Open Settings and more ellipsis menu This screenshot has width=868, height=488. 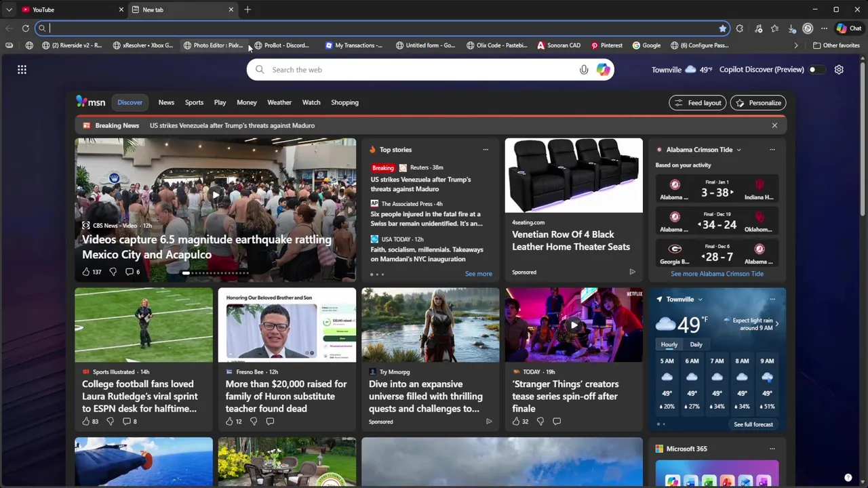coord(824,28)
